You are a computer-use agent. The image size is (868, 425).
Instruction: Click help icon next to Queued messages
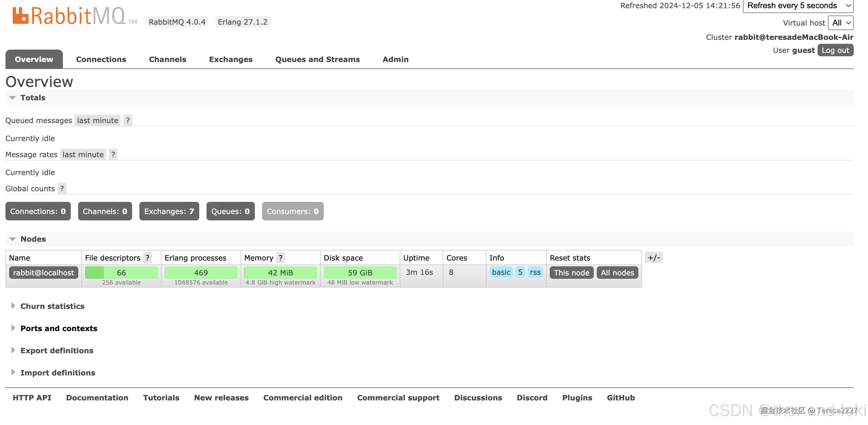click(x=128, y=120)
